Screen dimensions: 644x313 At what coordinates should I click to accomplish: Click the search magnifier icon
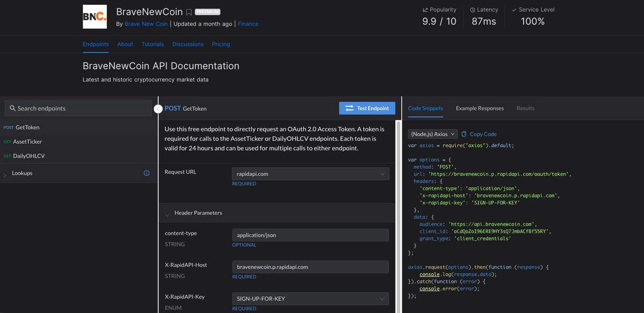(13, 108)
